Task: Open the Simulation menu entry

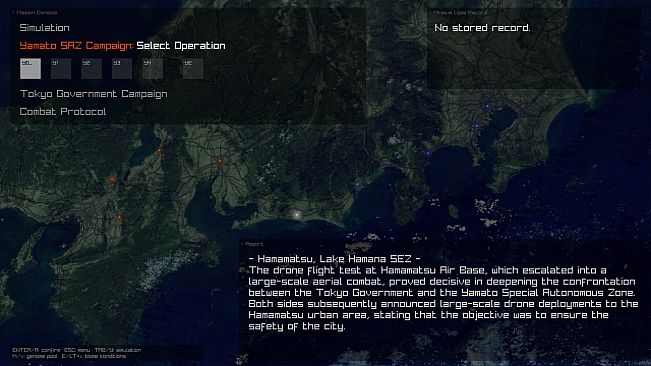Action: [44, 28]
